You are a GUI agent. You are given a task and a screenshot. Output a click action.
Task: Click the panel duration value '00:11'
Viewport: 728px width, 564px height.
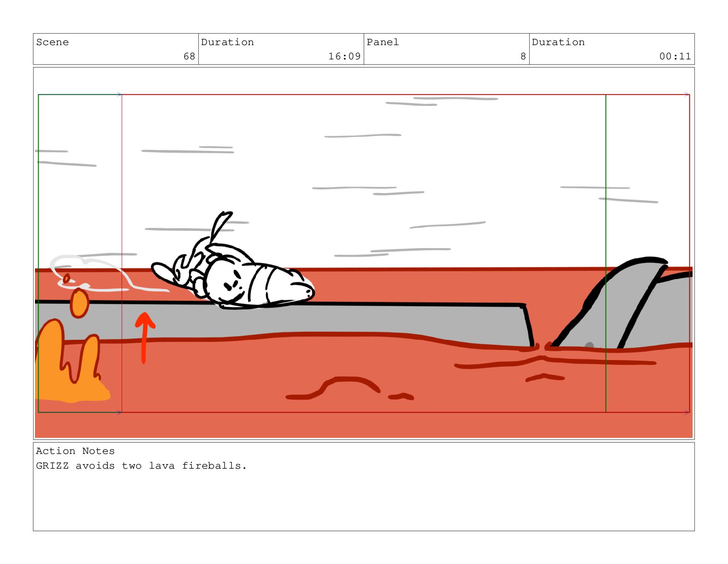pyautogui.click(x=675, y=56)
